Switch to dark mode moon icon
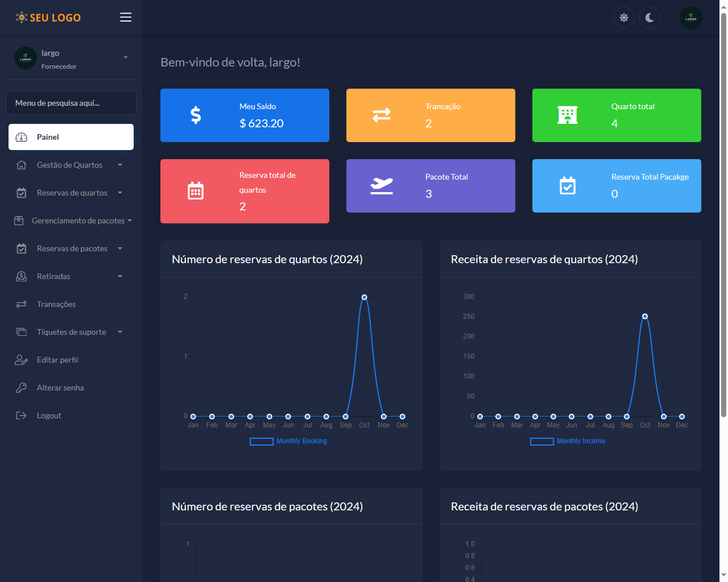728x582 pixels. [650, 18]
